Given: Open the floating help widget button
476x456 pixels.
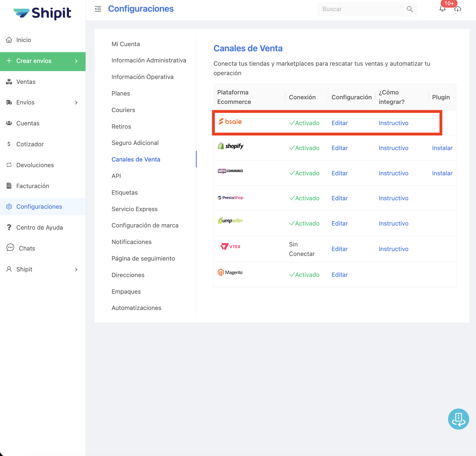Looking at the screenshot, I should pos(458,419).
